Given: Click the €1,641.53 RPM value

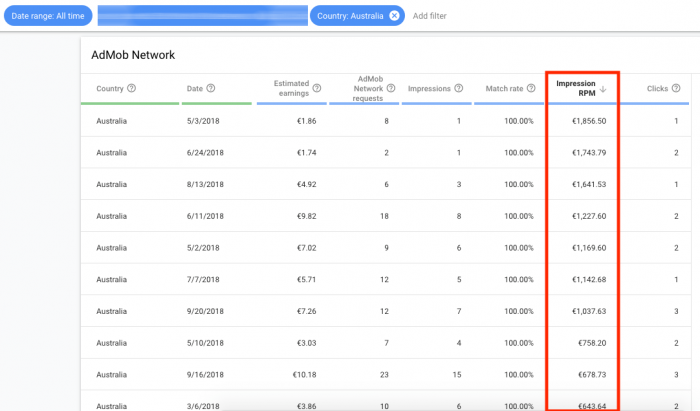Looking at the screenshot, I should [589, 184].
